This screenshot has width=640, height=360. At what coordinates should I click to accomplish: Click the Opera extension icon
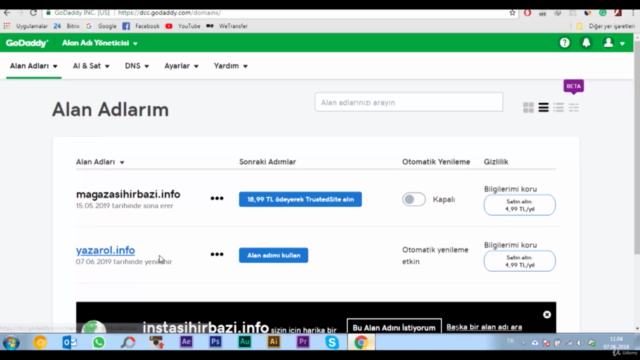527,13
